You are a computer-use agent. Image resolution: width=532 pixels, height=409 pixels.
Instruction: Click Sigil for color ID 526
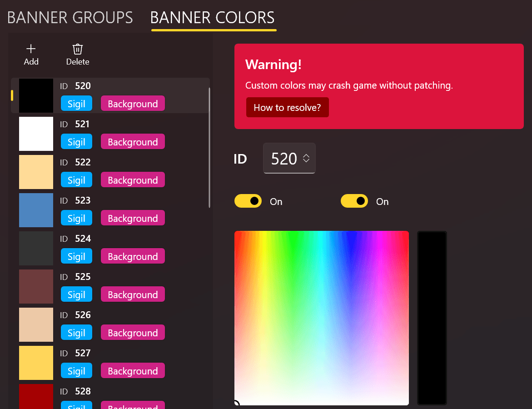pos(76,332)
